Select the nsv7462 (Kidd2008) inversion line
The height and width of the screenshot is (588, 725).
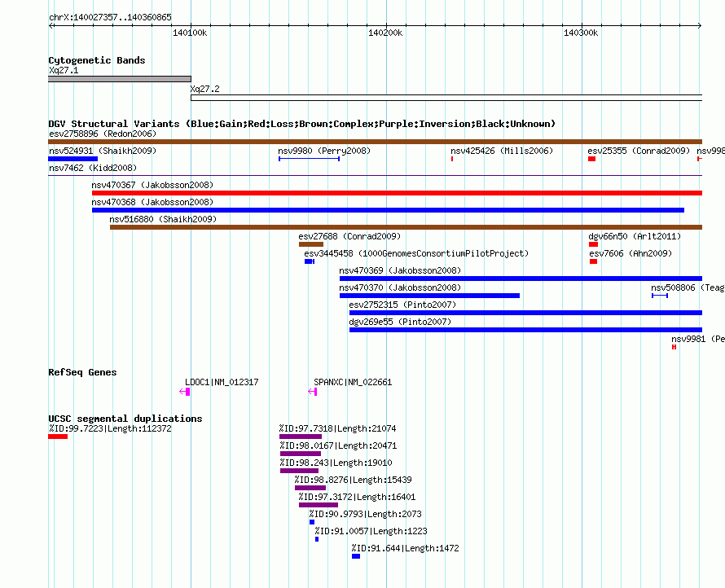(x=375, y=176)
